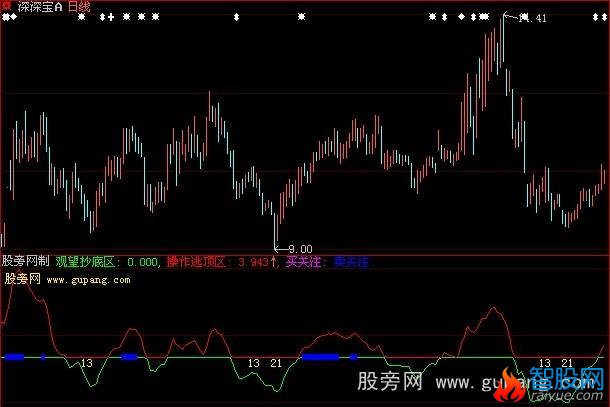Screen dimensions: 610x407
Task: Select the 观望抄底区 0.000 readout
Action: coord(106,262)
